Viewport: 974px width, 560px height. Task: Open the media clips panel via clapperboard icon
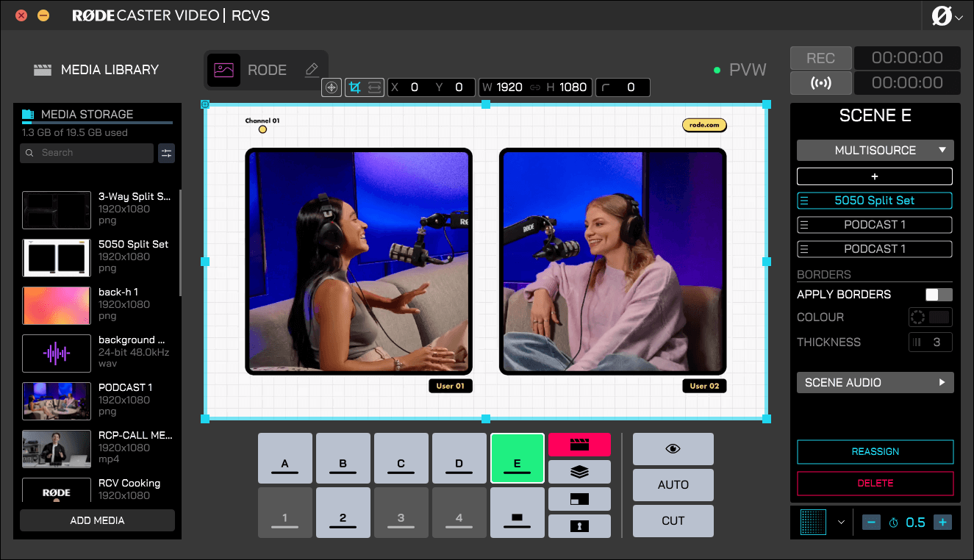(579, 445)
